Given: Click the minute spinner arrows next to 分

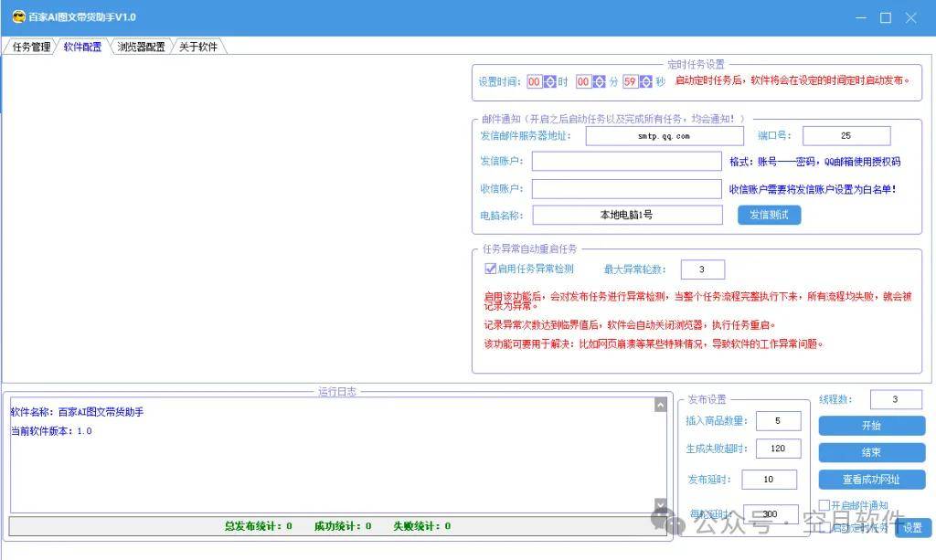Looking at the screenshot, I should coord(599,82).
